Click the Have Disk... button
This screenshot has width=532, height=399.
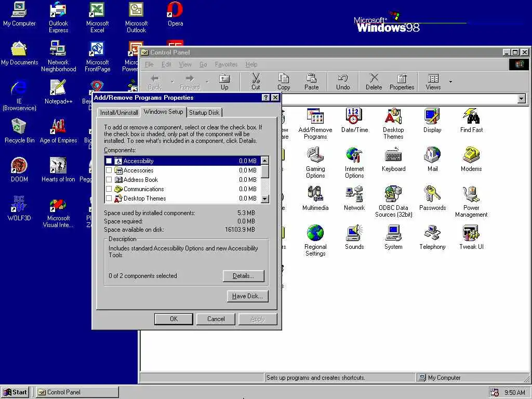click(247, 296)
